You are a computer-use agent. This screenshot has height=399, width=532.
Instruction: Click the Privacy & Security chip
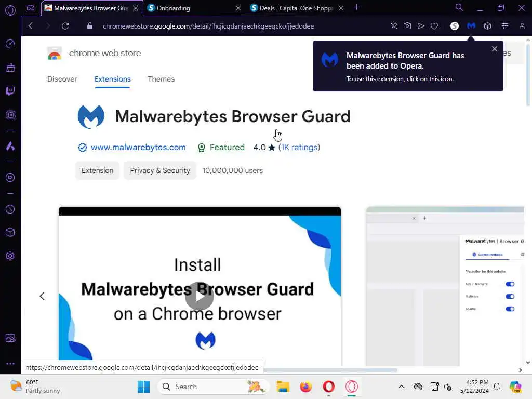(x=160, y=170)
